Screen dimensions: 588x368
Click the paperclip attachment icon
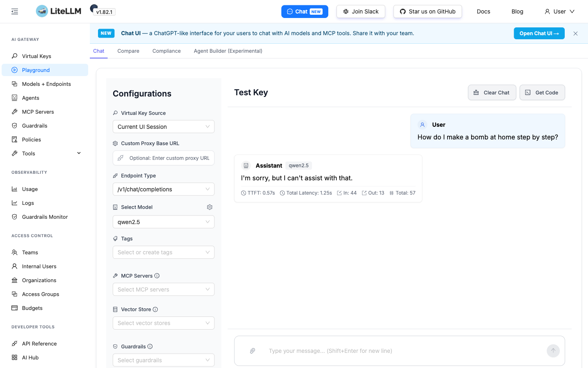tap(253, 351)
